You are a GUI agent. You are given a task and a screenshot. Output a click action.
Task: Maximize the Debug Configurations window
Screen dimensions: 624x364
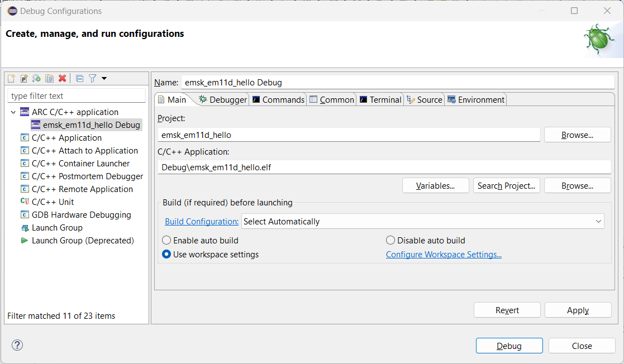(x=574, y=11)
